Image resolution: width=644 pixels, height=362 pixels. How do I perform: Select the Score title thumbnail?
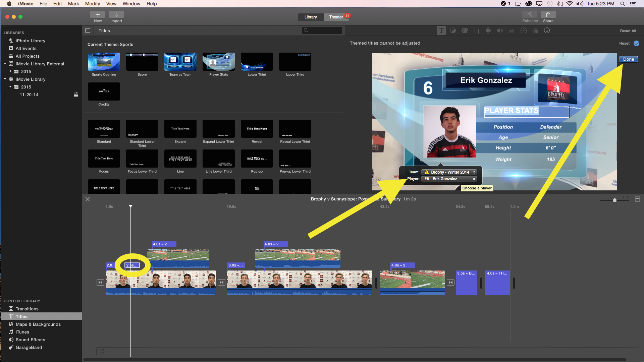[x=142, y=62]
